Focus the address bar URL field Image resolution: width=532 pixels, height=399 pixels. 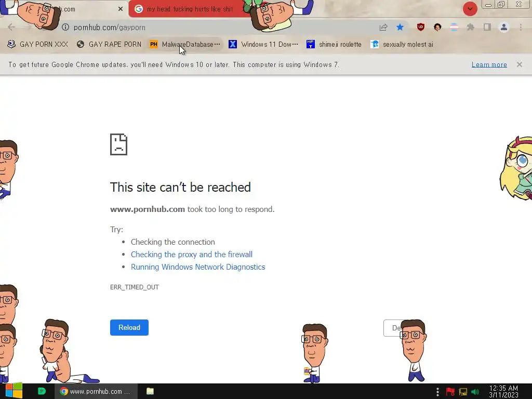click(x=217, y=27)
